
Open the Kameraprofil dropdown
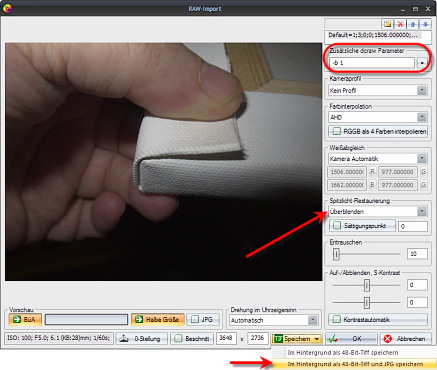[x=378, y=90]
